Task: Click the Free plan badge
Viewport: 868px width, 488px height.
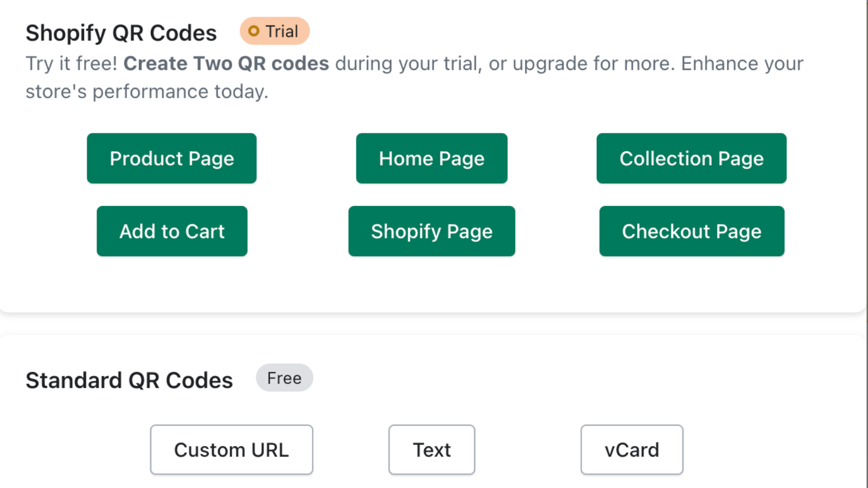Action: (284, 378)
